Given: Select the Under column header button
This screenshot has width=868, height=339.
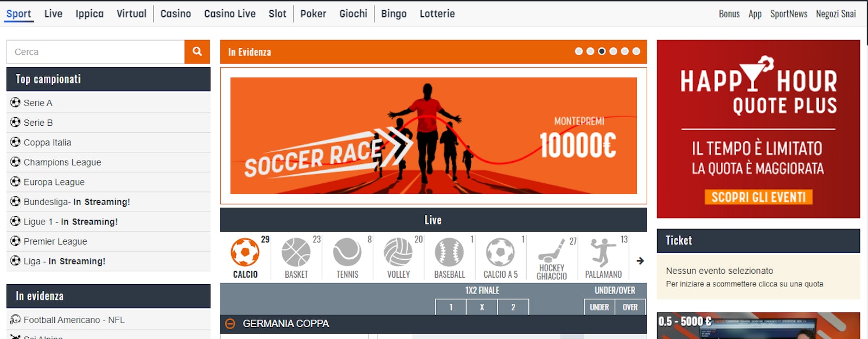Looking at the screenshot, I should 599,307.
